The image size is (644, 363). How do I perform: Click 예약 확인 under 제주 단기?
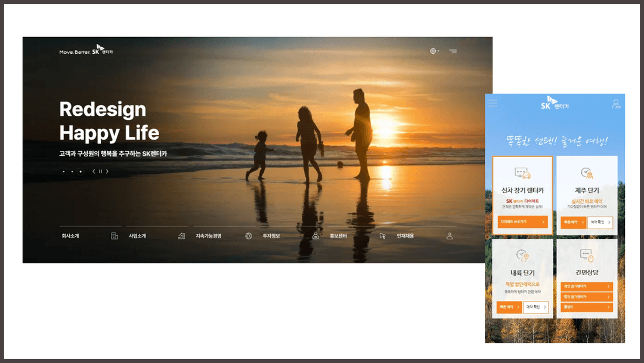tap(600, 223)
